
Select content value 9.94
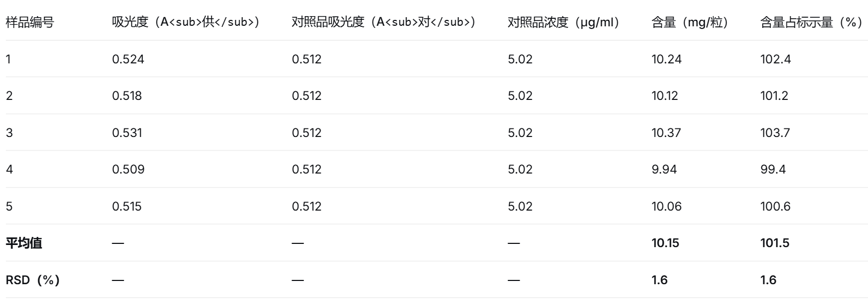pos(664,169)
